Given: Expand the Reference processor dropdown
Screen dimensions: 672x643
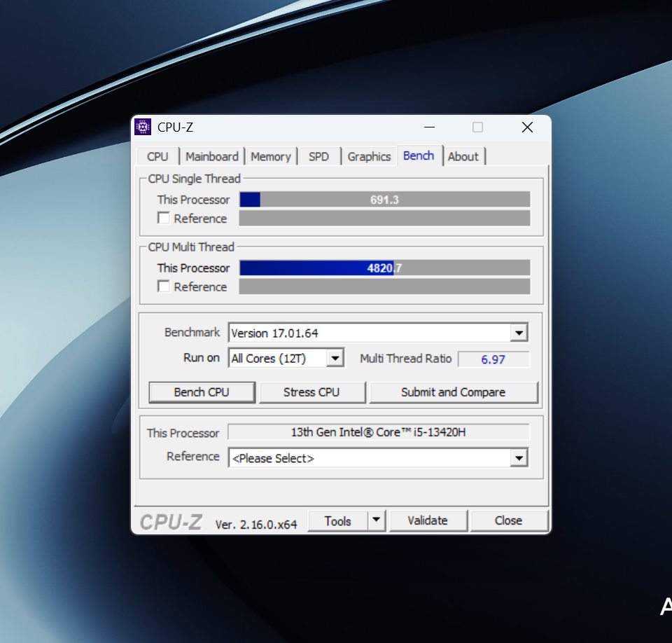Looking at the screenshot, I should 519,459.
